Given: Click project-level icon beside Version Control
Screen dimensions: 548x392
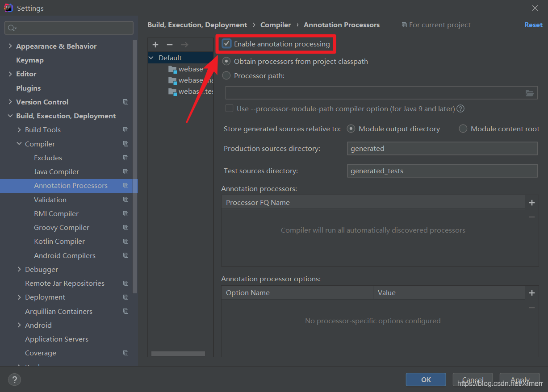Looking at the screenshot, I should [125, 102].
